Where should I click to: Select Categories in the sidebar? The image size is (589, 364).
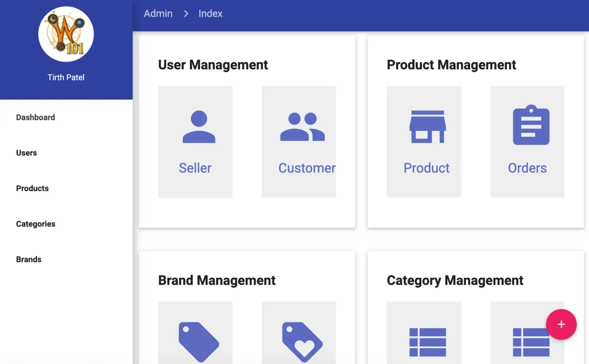[x=36, y=224]
